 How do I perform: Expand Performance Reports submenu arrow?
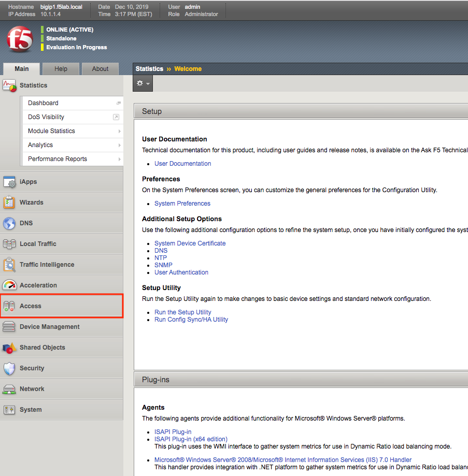coord(119,159)
